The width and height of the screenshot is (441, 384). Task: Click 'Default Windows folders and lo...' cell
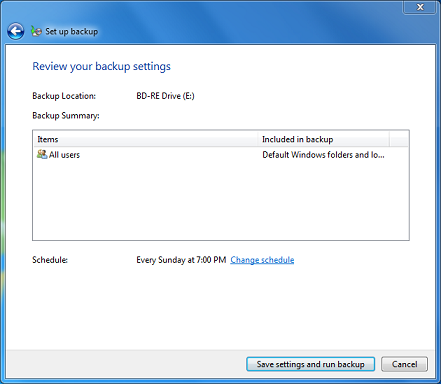[323, 155]
